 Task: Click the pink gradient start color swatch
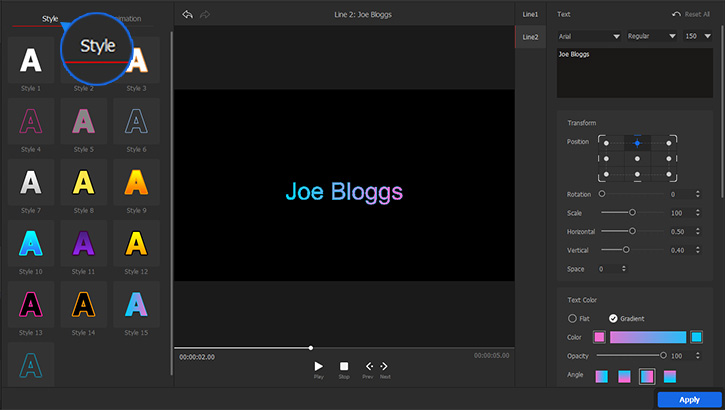(x=600, y=337)
